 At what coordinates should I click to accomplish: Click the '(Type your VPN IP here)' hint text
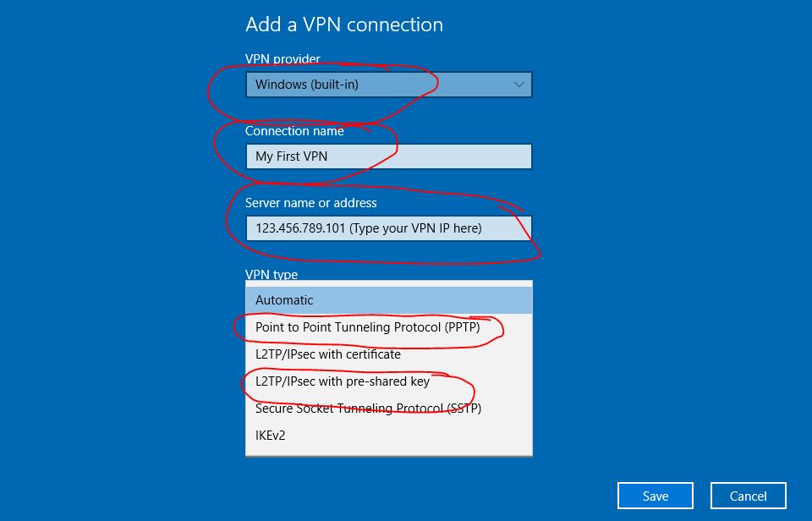pyautogui.click(x=416, y=228)
